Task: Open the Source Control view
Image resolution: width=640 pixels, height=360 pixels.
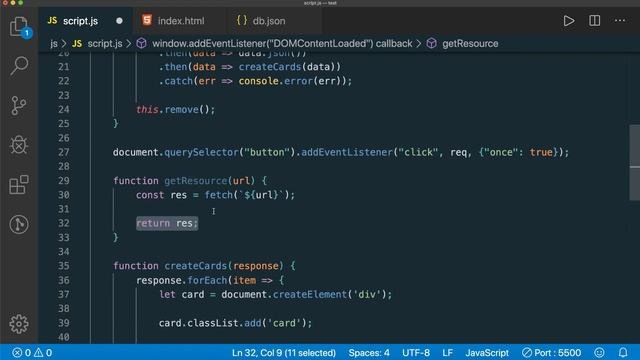Action: [x=19, y=106]
